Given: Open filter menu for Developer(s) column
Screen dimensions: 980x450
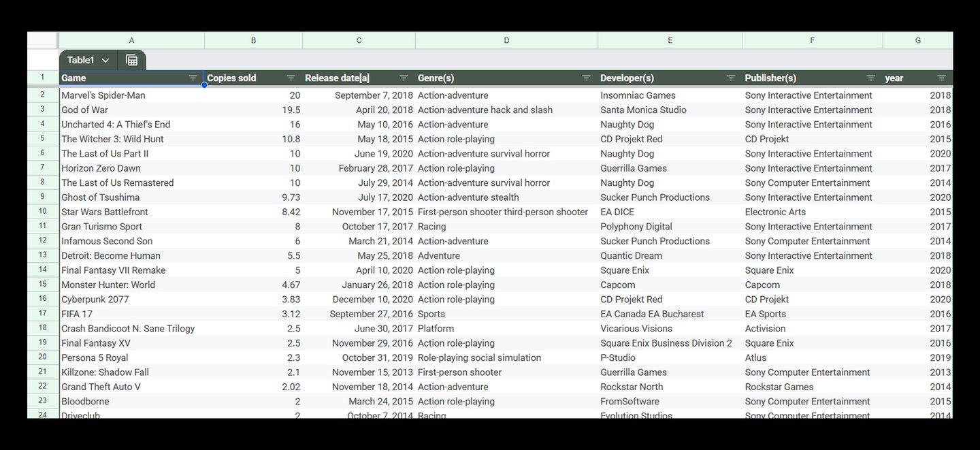Looking at the screenshot, I should click(x=731, y=78).
